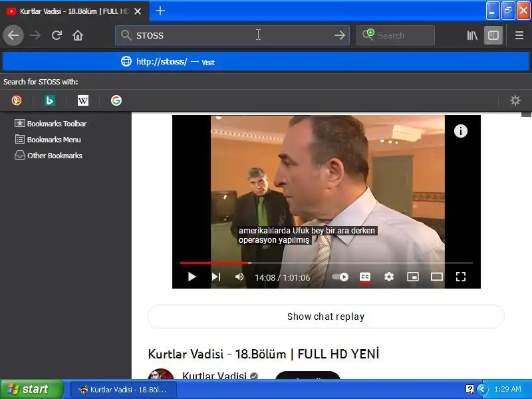Viewport: 532px width, 399px height.
Task: Search STOSS with DuckDuckGo
Action: tap(16, 100)
